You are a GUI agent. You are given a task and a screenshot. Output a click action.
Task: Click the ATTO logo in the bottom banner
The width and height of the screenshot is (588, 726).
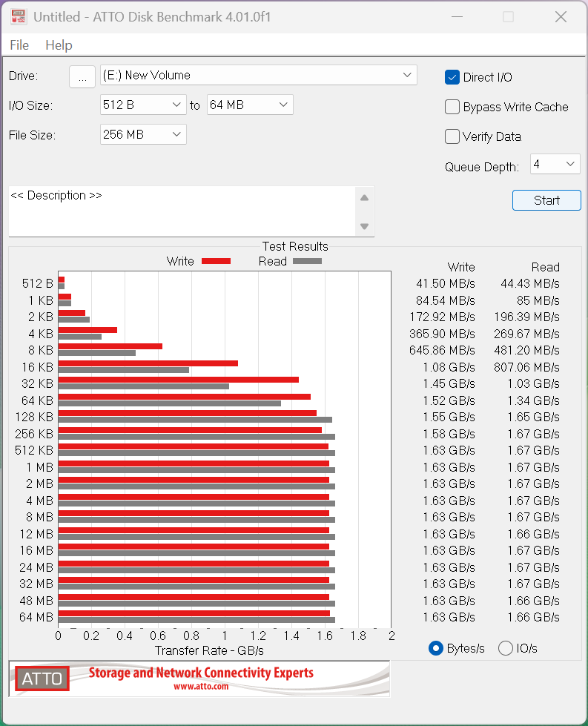pos(42,679)
